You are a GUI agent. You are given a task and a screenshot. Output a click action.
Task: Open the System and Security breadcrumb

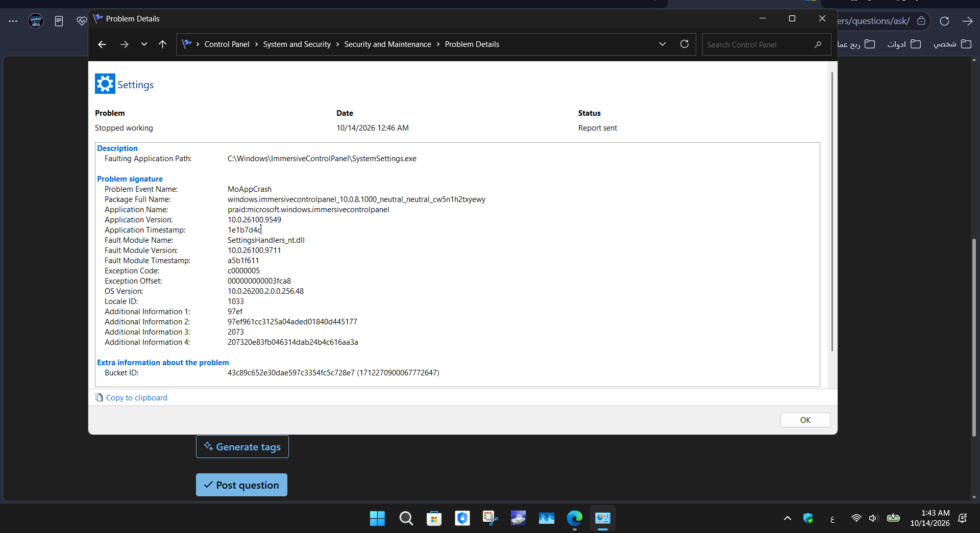click(x=297, y=44)
